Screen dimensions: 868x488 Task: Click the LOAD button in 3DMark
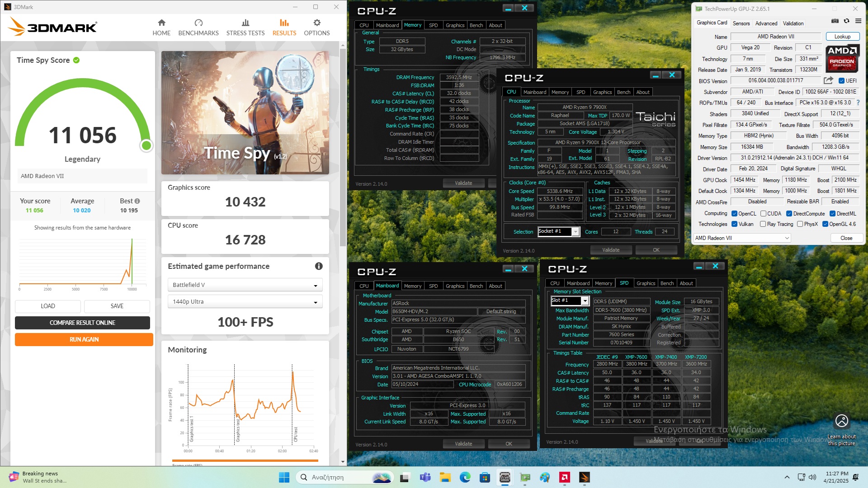(48, 306)
